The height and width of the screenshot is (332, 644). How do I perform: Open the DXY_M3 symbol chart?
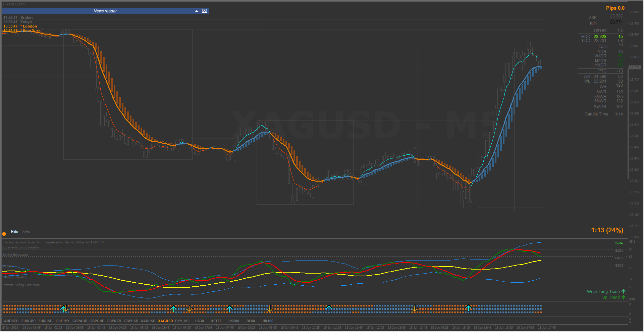coord(182,321)
